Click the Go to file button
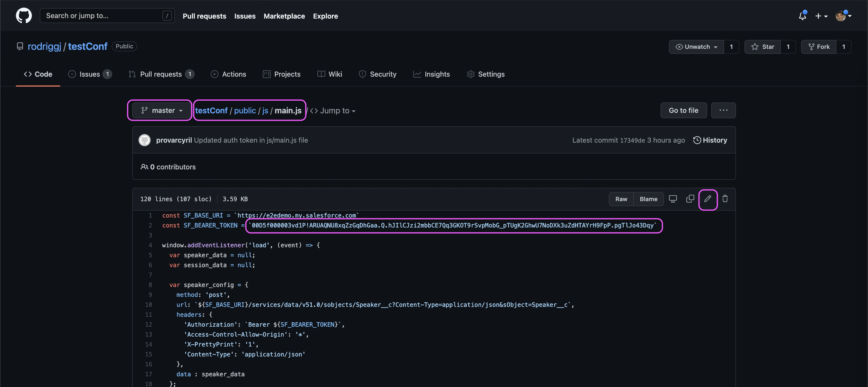The height and width of the screenshot is (387, 868). tap(683, 110)
